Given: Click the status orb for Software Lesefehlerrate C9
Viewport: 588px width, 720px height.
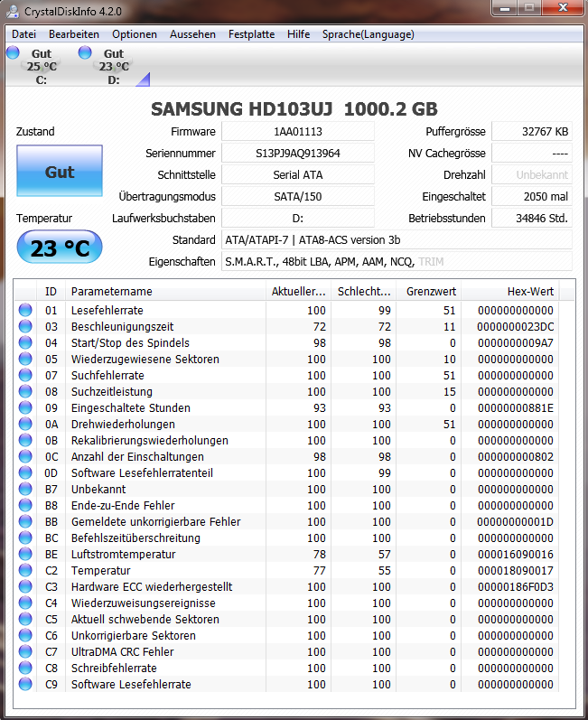Looking at the screenshot, I should tap(25, 684).
